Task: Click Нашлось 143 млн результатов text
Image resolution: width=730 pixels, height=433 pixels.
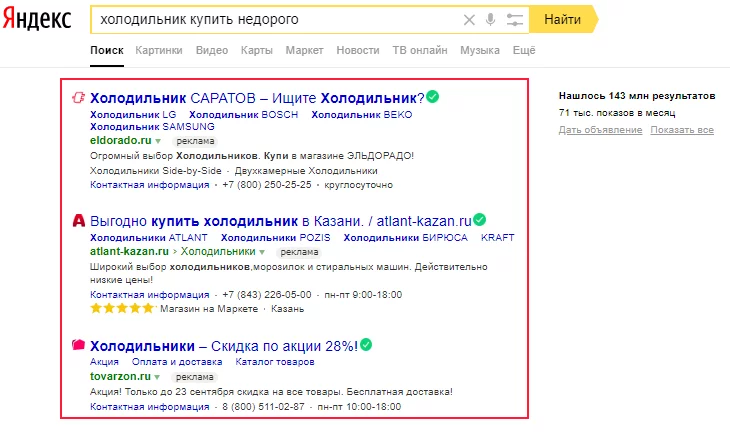Action: click(637, 96)
